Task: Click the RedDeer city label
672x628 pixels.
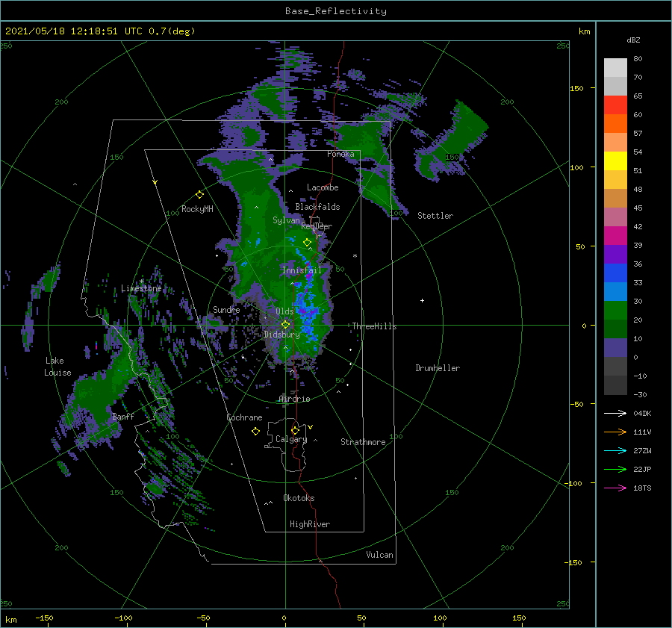Action: point(317,226)
